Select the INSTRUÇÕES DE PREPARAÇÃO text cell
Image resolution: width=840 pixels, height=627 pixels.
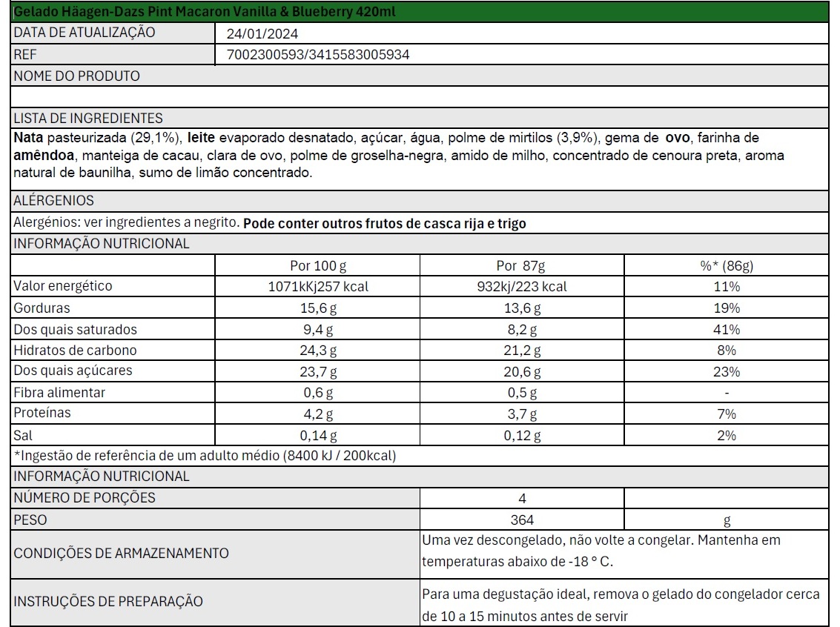(624, 603)
